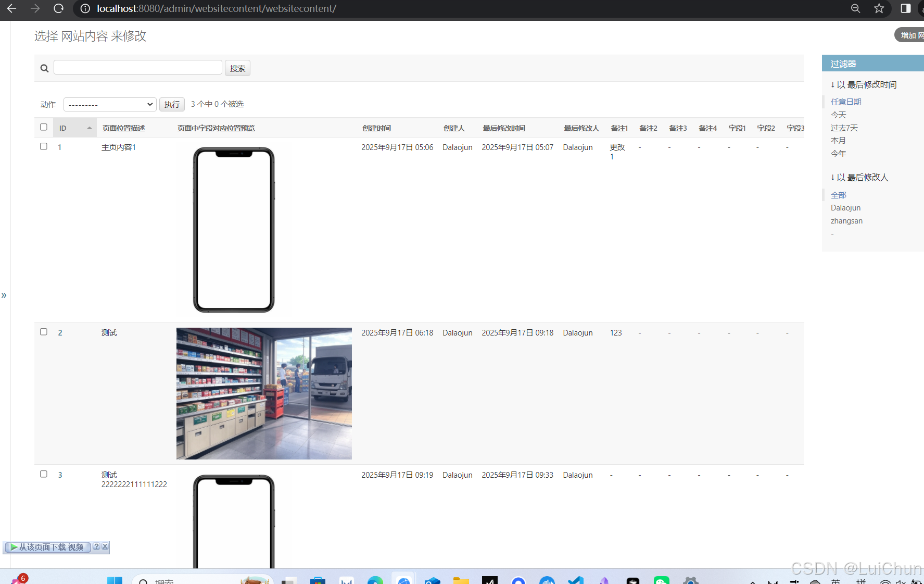The image size is (924, 584).
Task: Click the 从该页面下载 视频 button
Action: click(x=47, y=547)
